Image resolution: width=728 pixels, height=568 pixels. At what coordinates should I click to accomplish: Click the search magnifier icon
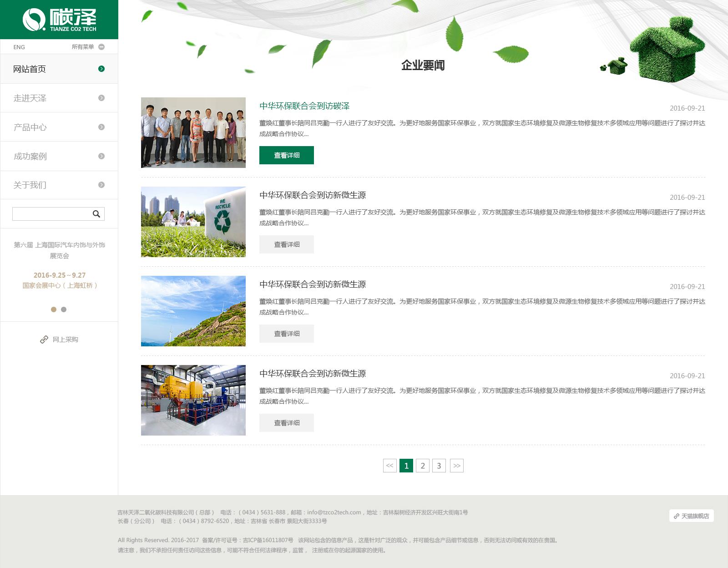pos(96,214)
